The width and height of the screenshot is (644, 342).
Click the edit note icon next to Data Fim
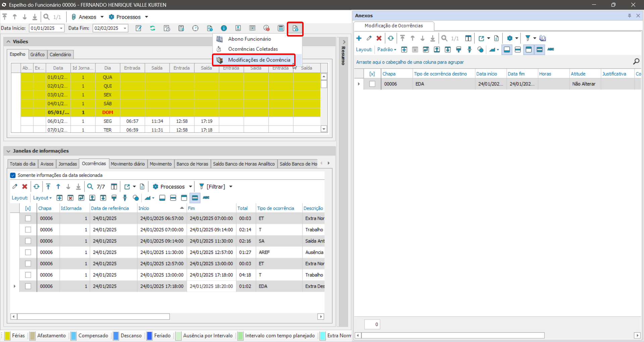(x=138, y=28)
